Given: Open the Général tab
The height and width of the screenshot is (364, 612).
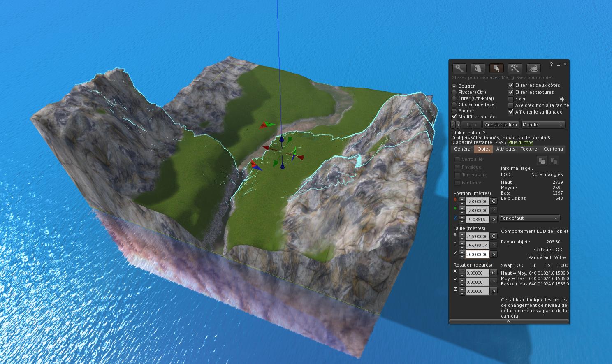Looking at the screenshot, I should (x=463, y=149).
